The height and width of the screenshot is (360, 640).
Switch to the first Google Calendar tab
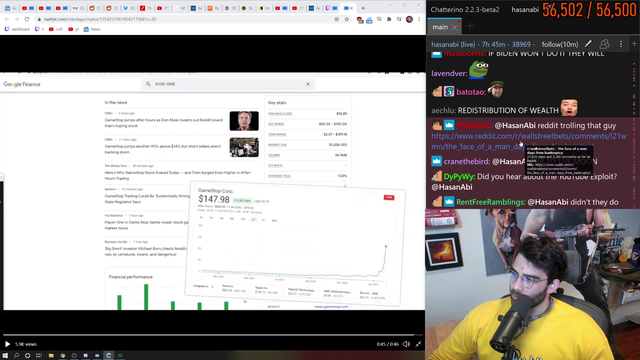click(x=10, y=8)
